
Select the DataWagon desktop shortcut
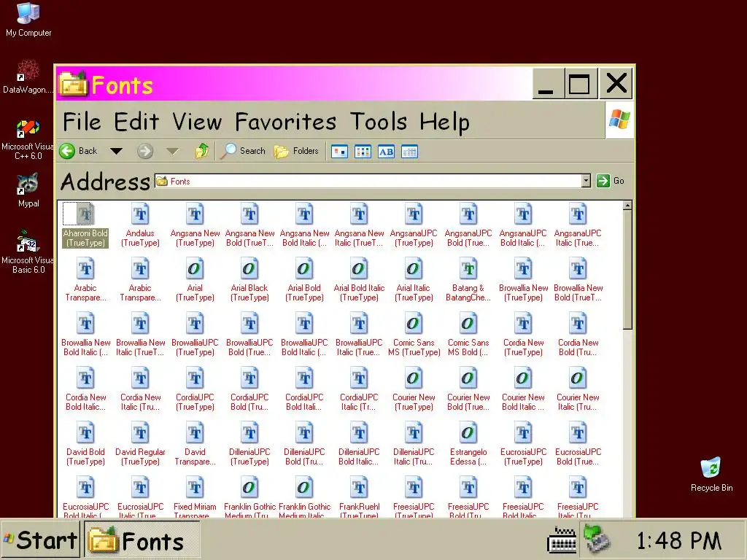pyautogui.click(x=28, y=71)
